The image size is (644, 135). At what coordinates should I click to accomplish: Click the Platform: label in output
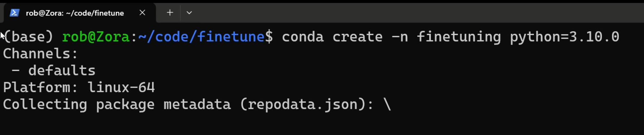click(x=40, y=87)
